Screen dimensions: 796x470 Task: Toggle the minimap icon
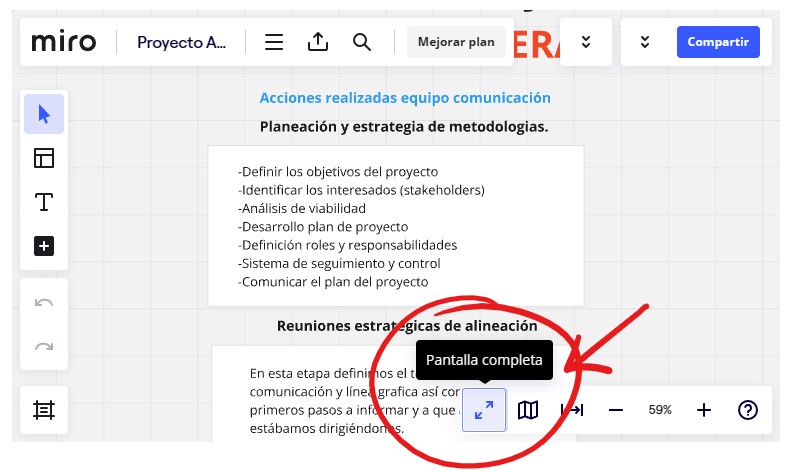click(528, 410)
